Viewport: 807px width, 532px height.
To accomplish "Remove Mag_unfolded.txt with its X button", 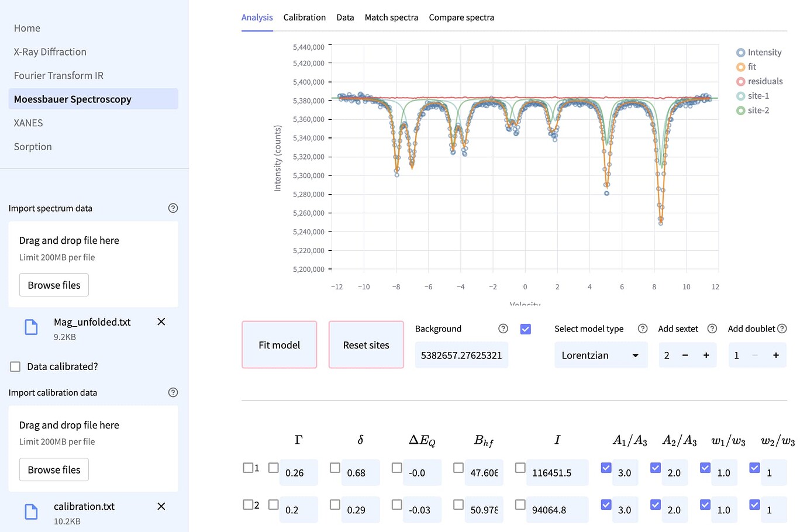I will (x=161, y=322).
